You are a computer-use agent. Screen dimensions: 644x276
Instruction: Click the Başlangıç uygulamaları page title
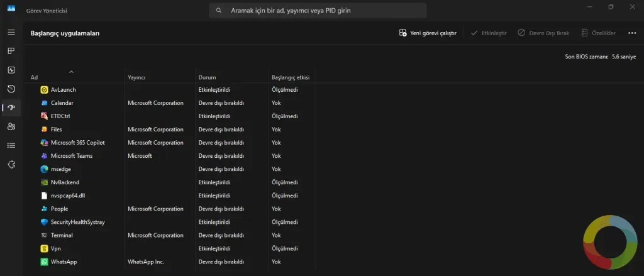(65, 33)
